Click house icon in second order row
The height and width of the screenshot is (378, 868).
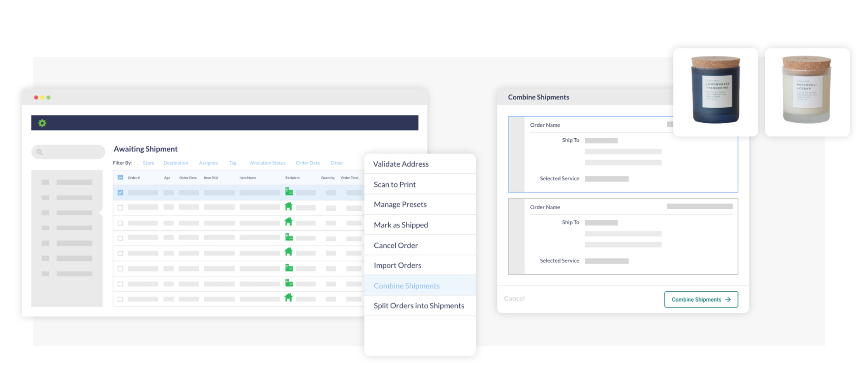(x=288, y=207)
